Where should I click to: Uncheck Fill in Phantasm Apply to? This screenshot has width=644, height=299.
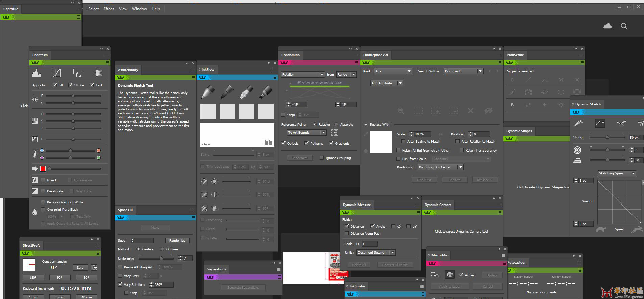[x=55, y=85]
